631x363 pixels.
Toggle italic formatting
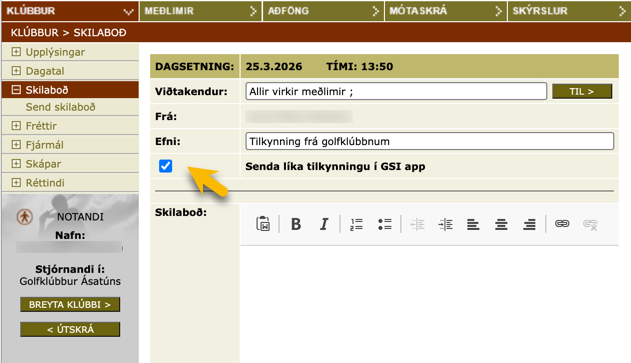point(324,224)
